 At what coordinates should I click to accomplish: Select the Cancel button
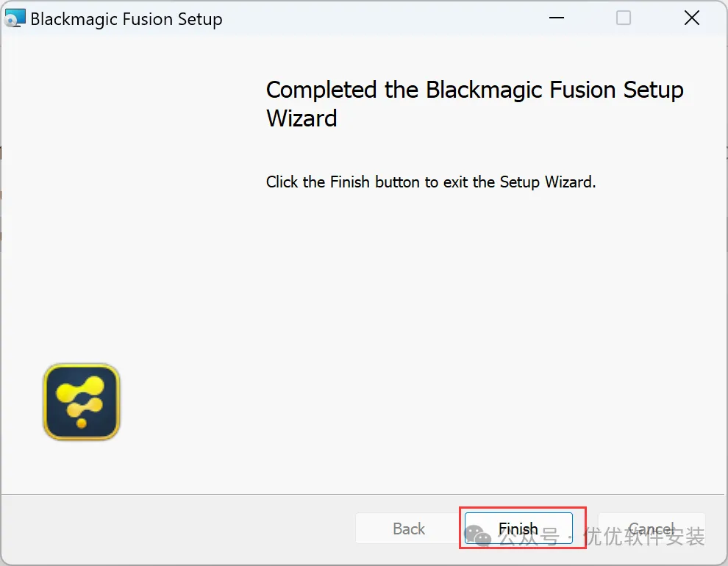(652, 528)
